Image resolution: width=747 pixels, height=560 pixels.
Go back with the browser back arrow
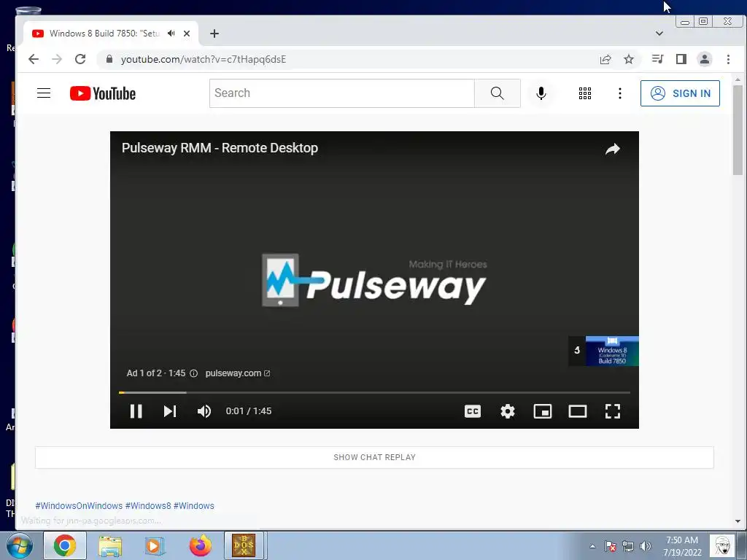pyautogui.click(x=34, y=59)
